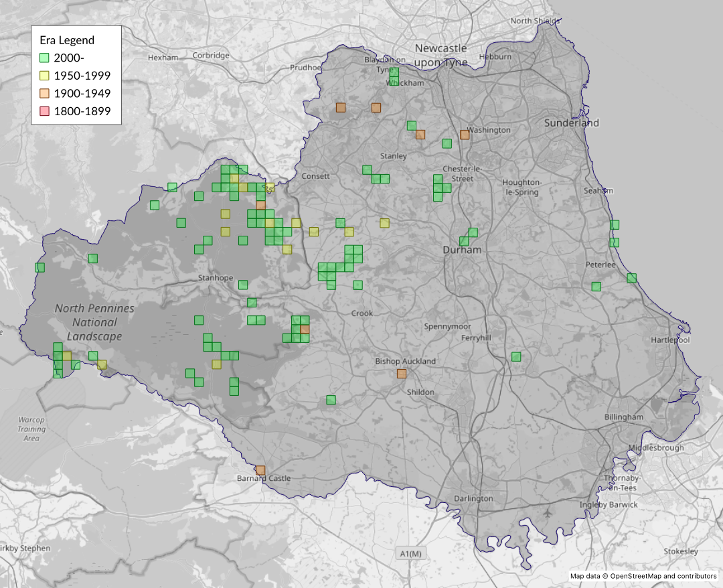Click the Hebburn label
This screenshot has width=723, height=588.
pos(495,56)
